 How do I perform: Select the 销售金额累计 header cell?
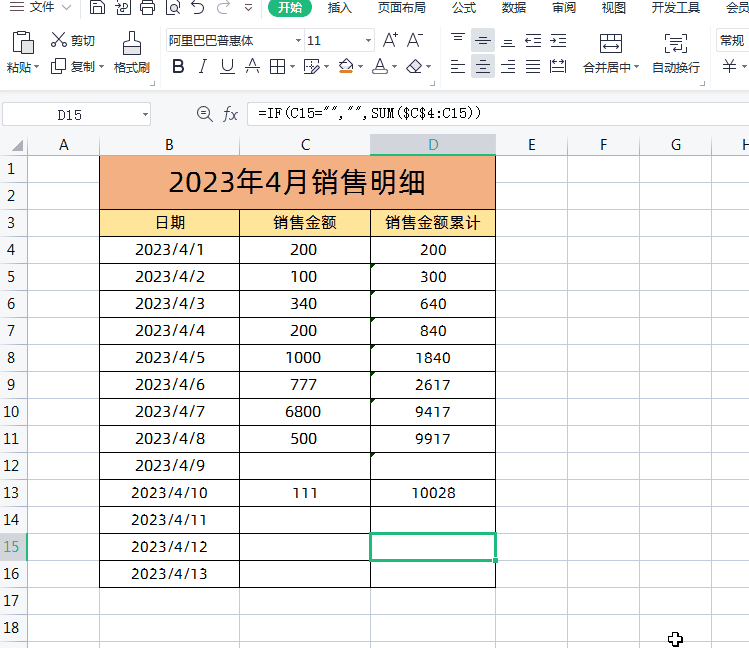pyautogui.click(x=433, y=223)
